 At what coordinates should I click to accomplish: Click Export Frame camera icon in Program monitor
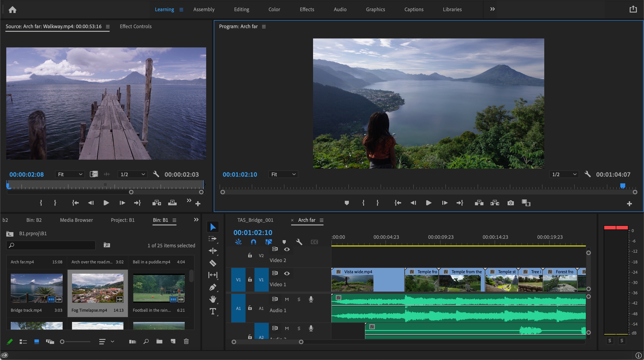pyautogui.click(x=511, y=203)
